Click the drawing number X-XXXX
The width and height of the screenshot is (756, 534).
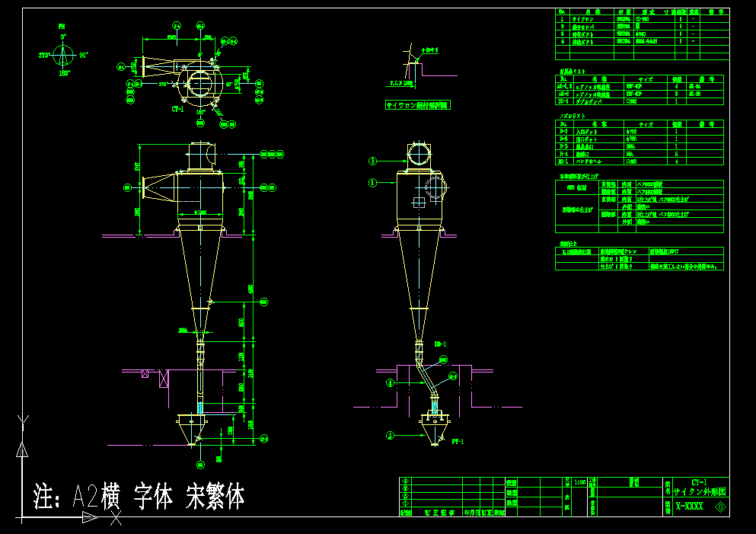coord(689,504)
